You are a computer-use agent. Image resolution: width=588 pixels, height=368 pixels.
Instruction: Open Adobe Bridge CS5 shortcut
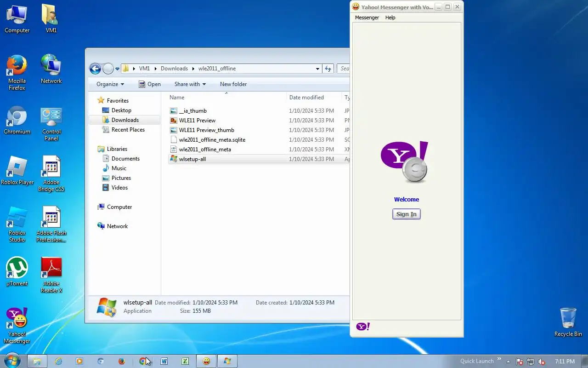[x=51, y=174]
